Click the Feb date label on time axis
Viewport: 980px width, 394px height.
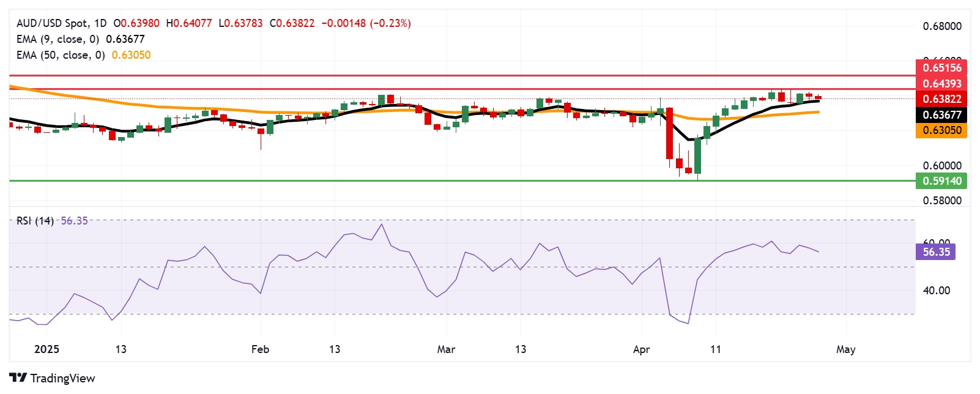tap(260, 349)
